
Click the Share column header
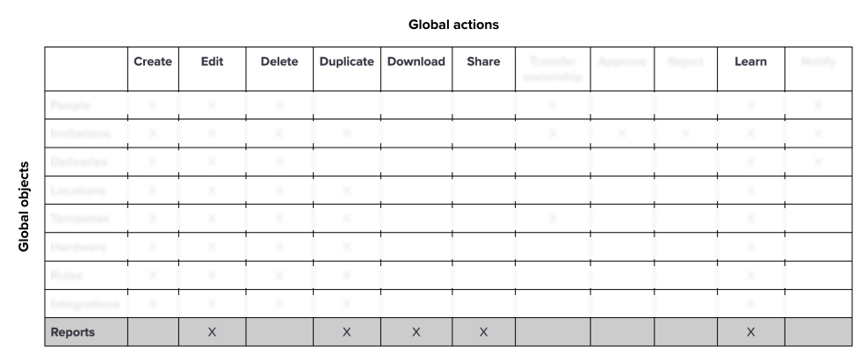click(x=483, y=61)
